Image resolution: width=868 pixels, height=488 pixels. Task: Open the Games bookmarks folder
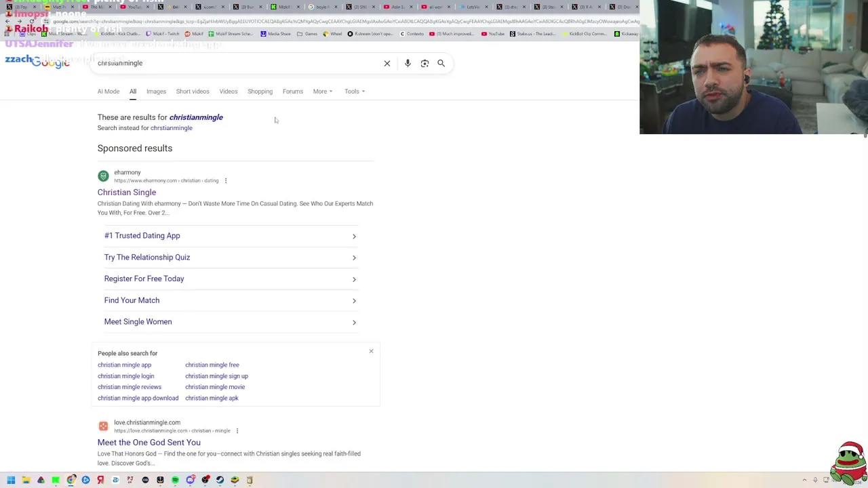[x=307, y=34]
